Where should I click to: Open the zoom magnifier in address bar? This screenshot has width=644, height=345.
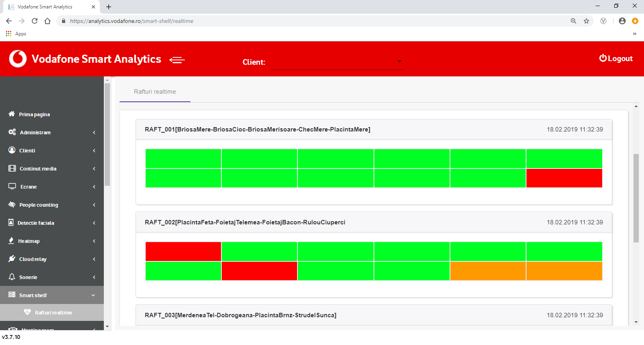click(x=574, y=21)
